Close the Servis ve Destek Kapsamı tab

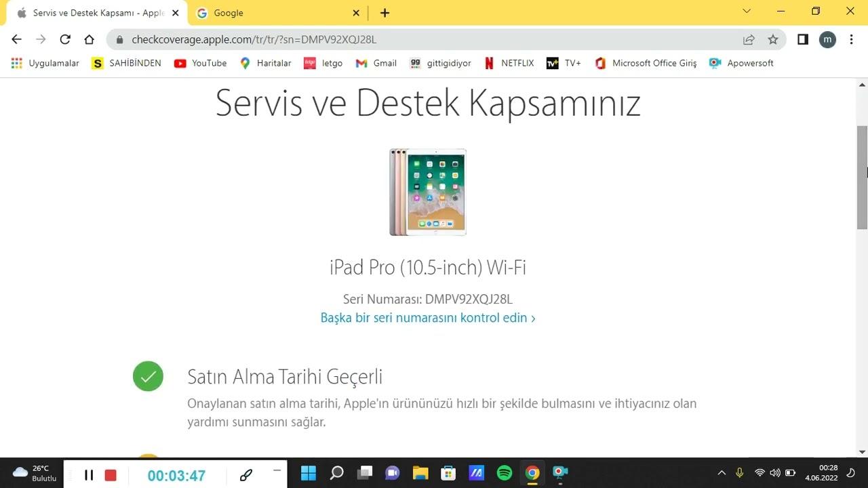[x=175, y=13]
